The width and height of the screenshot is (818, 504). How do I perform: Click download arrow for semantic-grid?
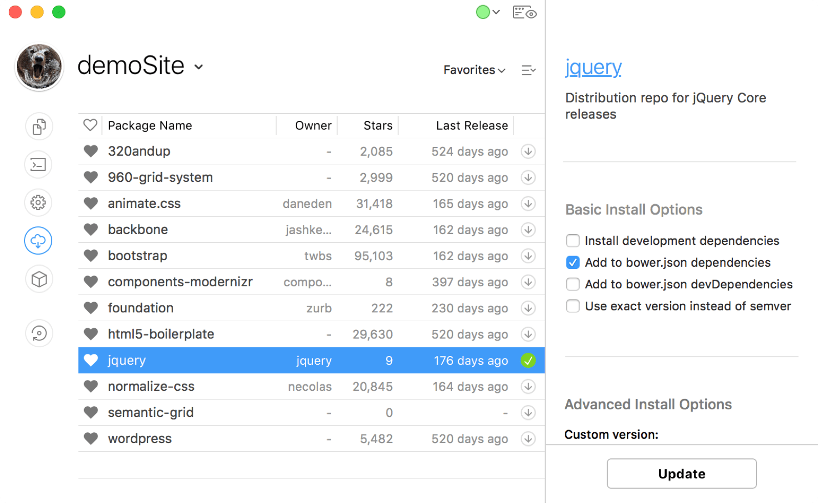(528, 413)
